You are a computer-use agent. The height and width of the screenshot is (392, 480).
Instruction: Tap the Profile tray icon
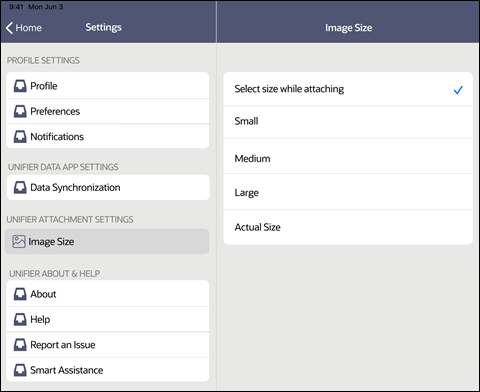(x=20, y=86)
